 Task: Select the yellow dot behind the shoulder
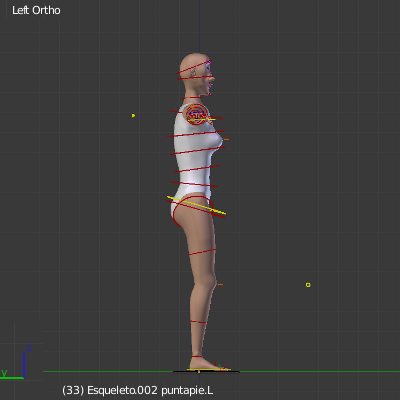click(x=133, y=115)
